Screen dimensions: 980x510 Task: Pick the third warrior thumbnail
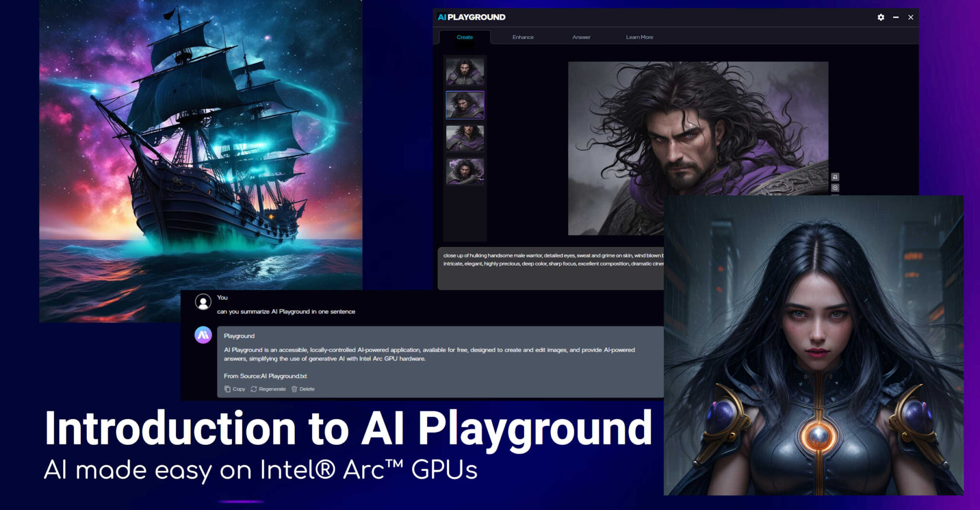pyautogui.click(x=465, y=138)
